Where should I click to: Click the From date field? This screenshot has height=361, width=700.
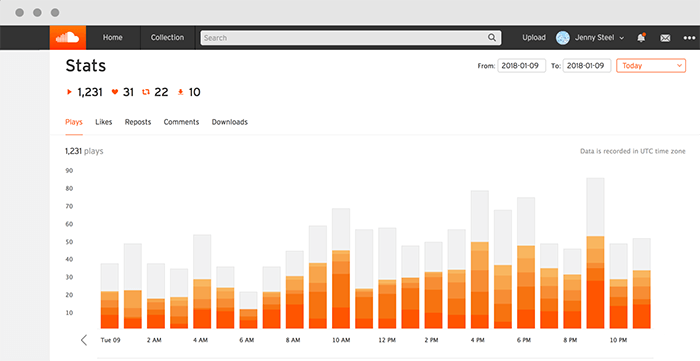[521, 66]
